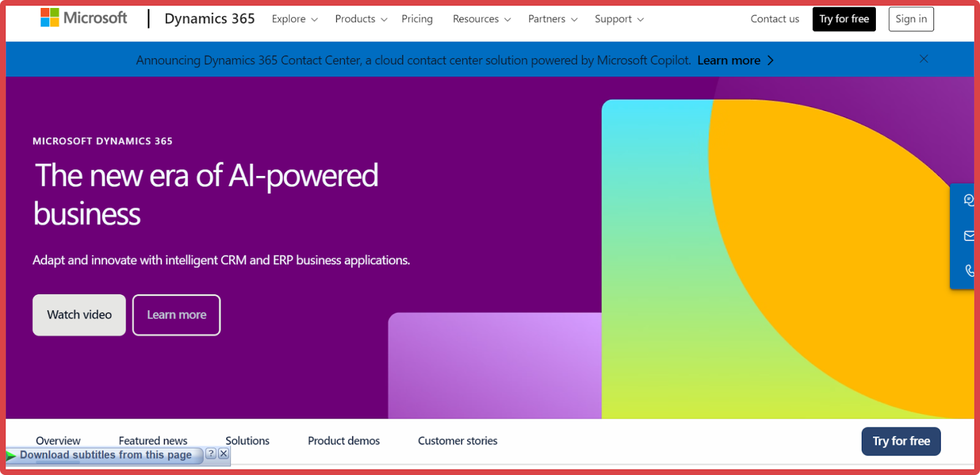This screenshot has height=475, width=980.
Task: Click the MICROSOFT DYNAMICS 365 label
Action: click(x=102, y=141)
